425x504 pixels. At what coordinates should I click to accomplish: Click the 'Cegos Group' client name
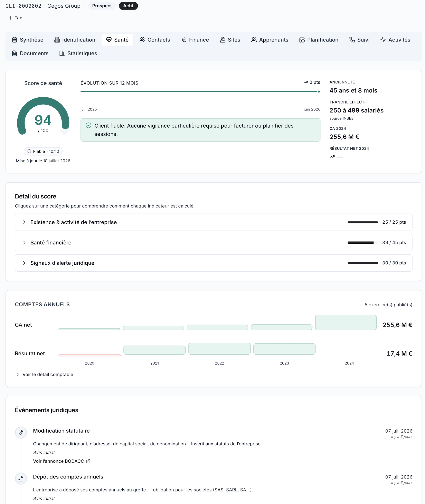(x=64, y=6)
